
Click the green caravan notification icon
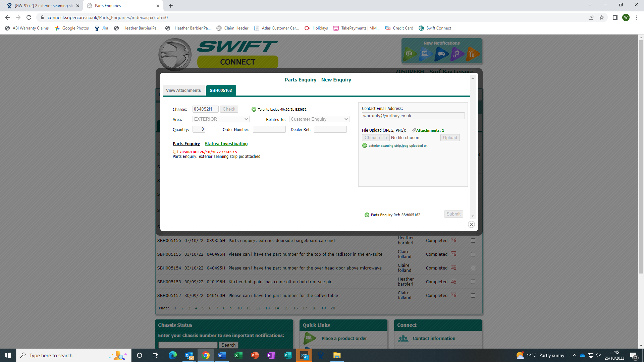410,54
